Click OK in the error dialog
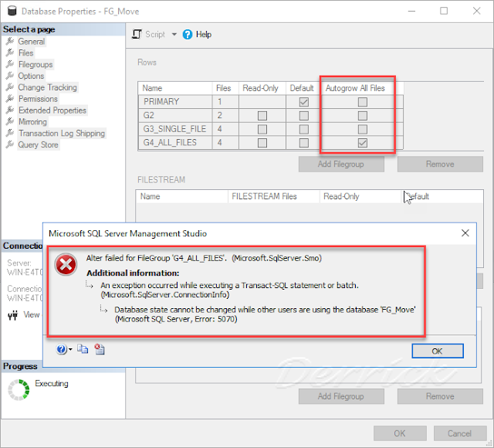Viewport: 494px width, 448px height. point(438,351)
